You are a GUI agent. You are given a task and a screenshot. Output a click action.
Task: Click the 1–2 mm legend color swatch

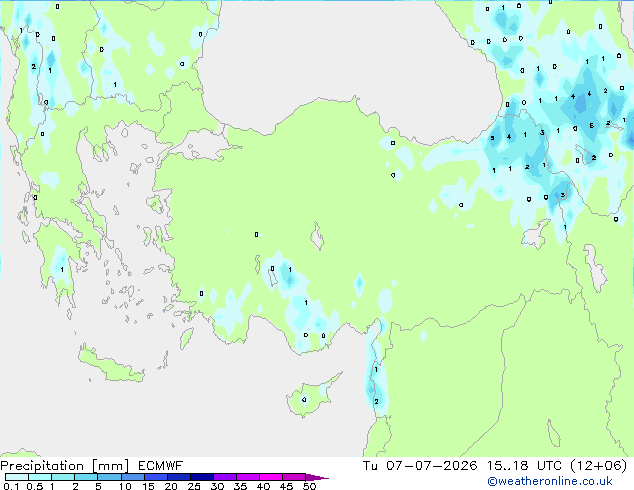click(x=63, y=477)
